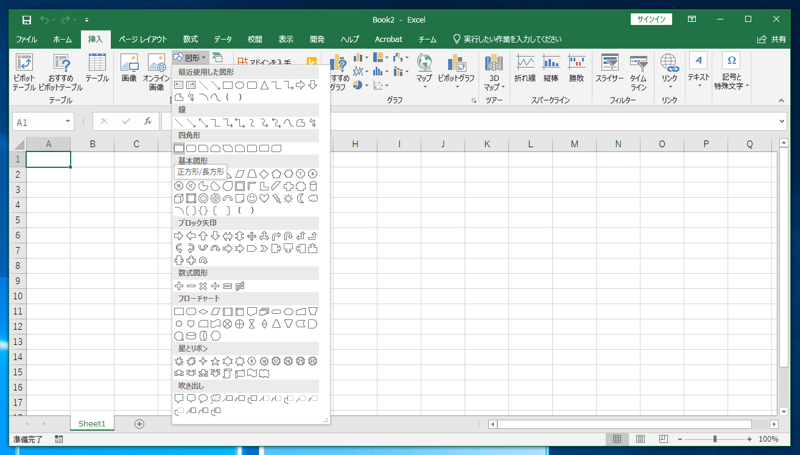Screen dimensions: 800x455
Task: Select the rectangle shape under 四角形
Action: point(180,148)
